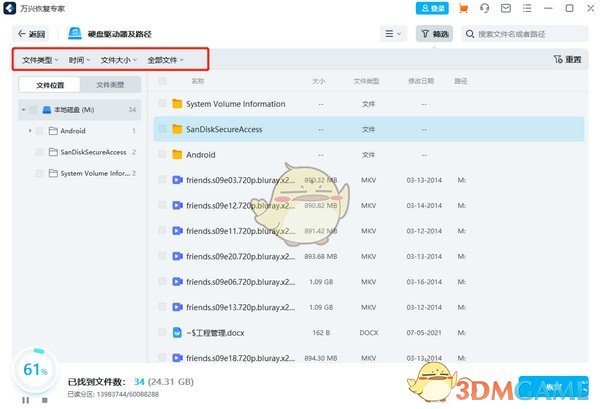This screenshot has height=409, width=600.
Task: Check System Volume Infor... tree checkbox
Action: (39, 173)
